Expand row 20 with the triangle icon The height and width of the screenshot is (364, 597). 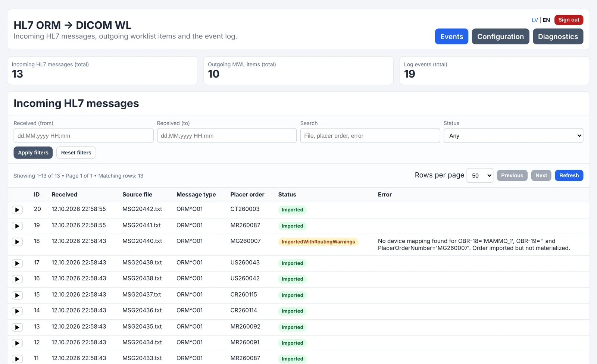click(17, 210)
